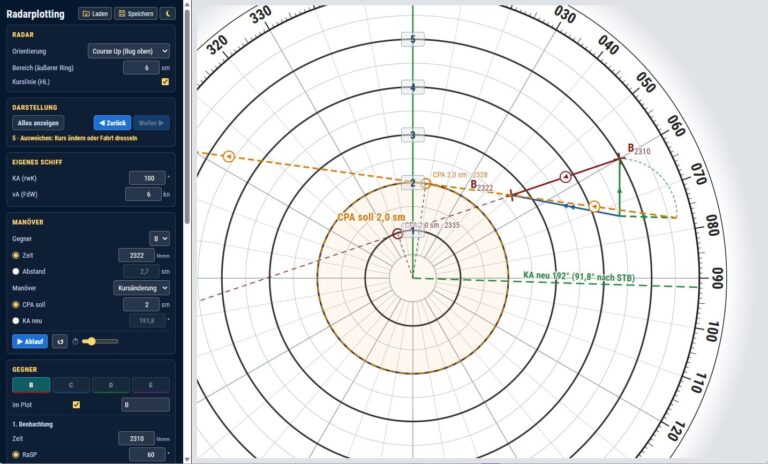Select the KA neu radio button
This screenshot has height=464, width=768.
16,321
